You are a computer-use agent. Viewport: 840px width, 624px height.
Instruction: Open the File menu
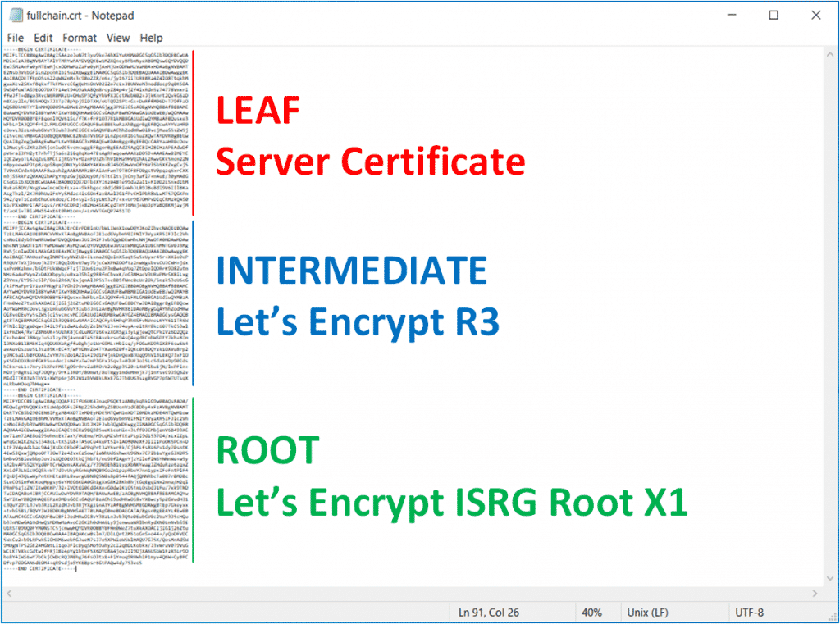(15, 38)
